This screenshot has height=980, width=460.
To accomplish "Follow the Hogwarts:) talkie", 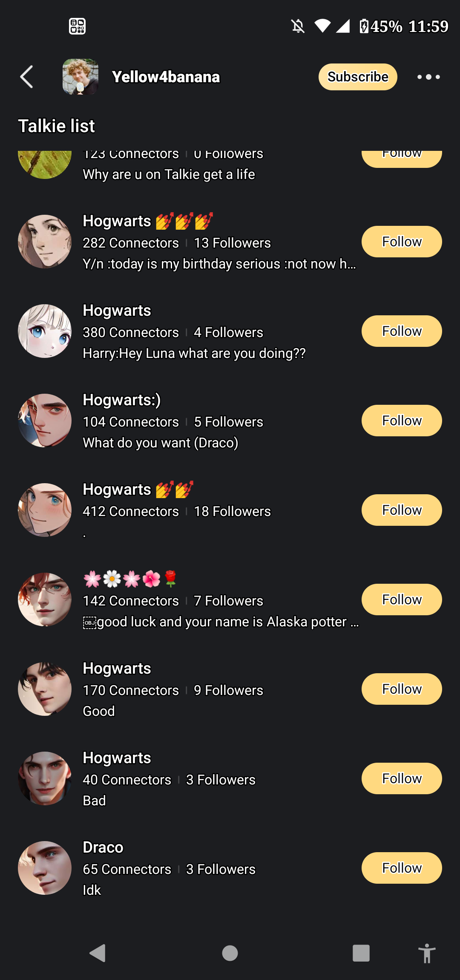I will [401, 421].
